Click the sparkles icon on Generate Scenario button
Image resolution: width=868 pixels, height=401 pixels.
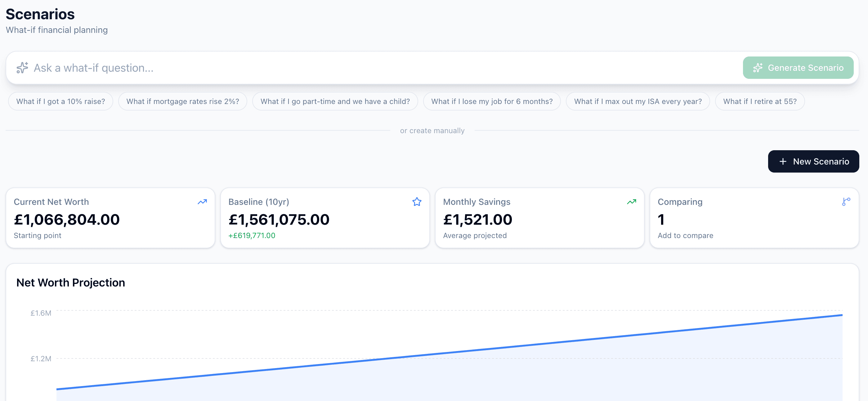pyautogui.click(x=758, y=68)
